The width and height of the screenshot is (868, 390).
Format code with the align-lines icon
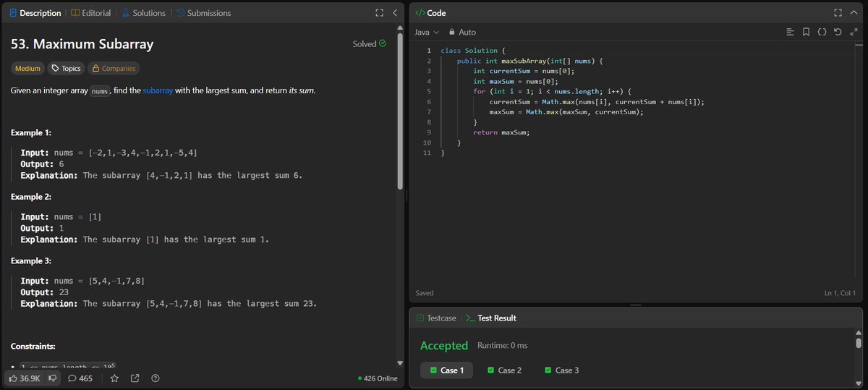coord(790,32)
